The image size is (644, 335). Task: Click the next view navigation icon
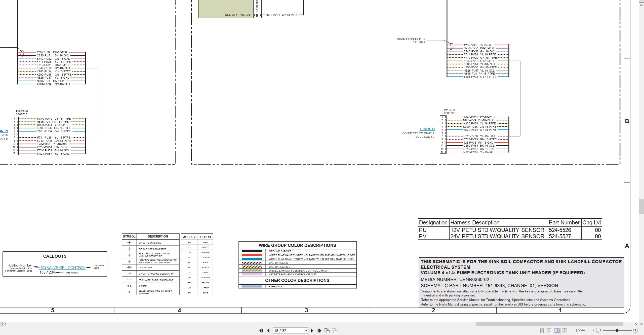coord(335,330)
